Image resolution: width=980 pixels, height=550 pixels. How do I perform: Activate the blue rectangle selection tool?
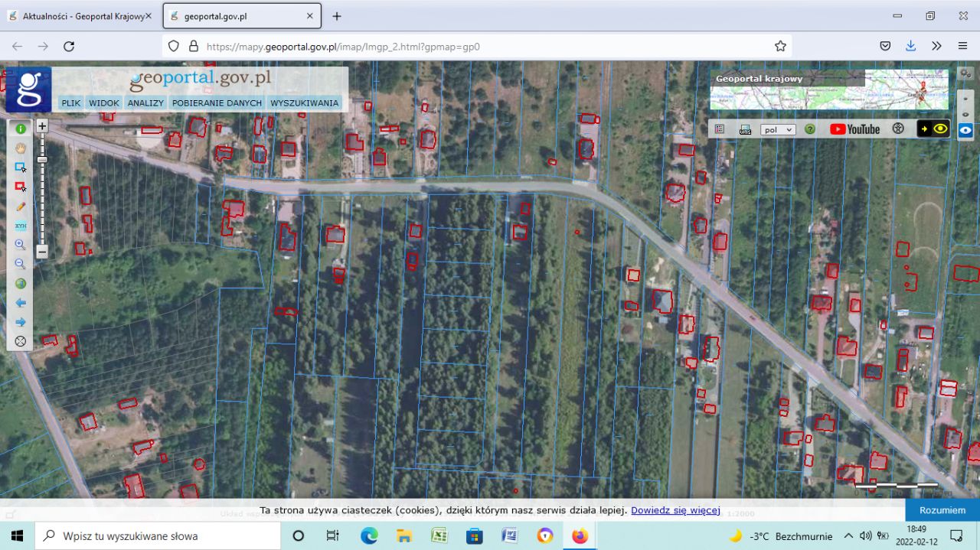[x=21, y=167]
